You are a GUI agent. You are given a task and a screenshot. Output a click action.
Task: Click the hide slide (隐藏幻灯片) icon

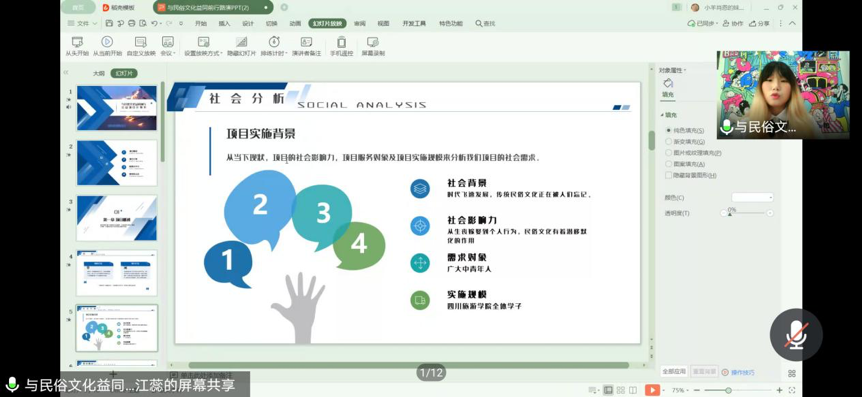click(x=241, y=46)
